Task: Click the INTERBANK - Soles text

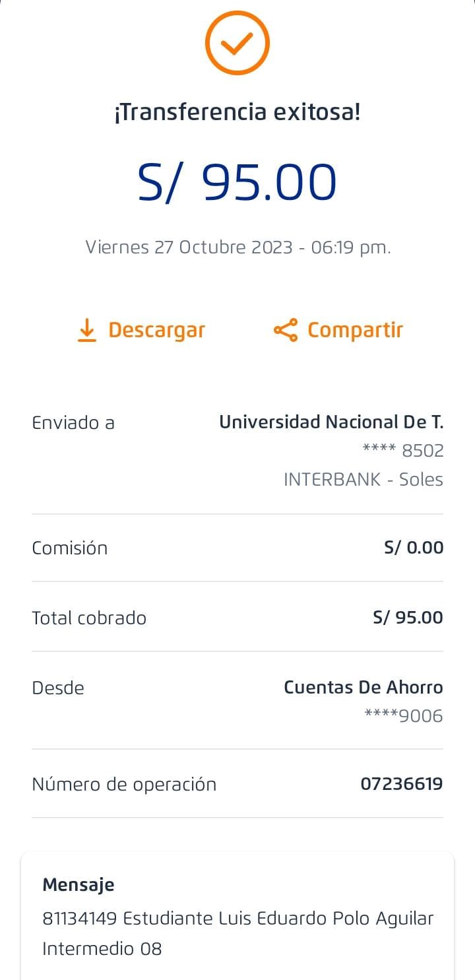Action: (363, 480)
